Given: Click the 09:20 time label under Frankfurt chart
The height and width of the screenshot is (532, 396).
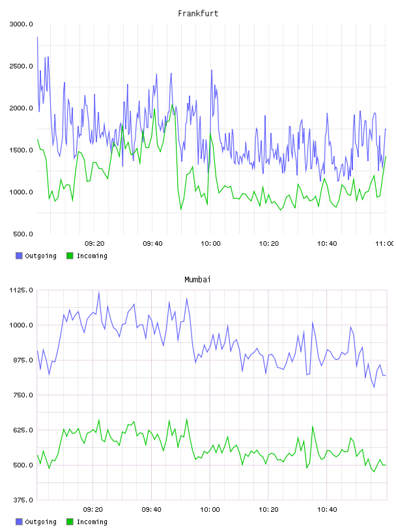Looking at the screenshot, I should [x=94, y=244].
